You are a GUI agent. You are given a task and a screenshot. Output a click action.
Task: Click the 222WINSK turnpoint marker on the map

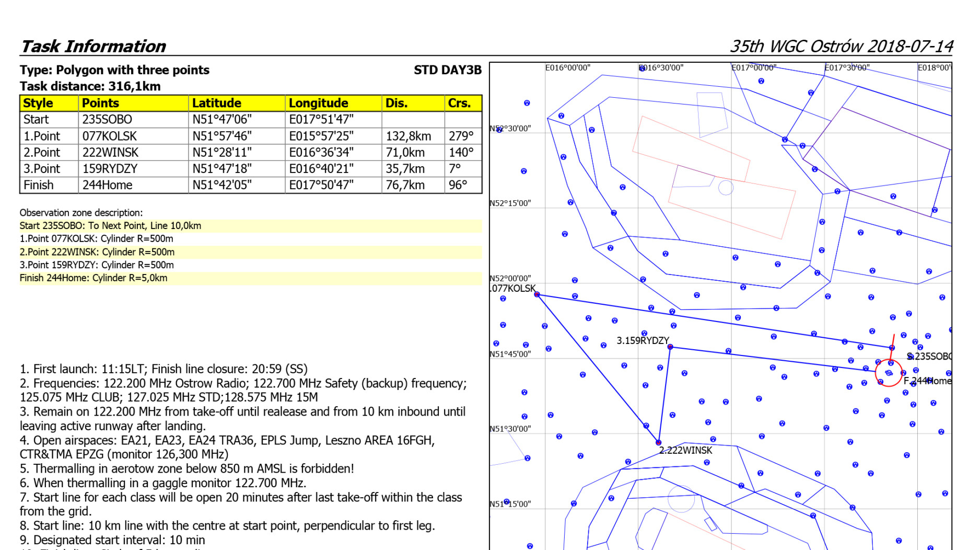[659, 443]
